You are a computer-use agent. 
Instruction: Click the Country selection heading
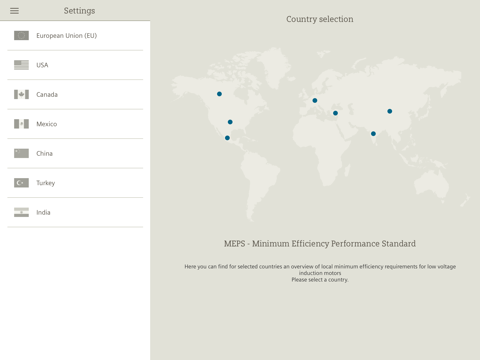click(x=320, y=19)
